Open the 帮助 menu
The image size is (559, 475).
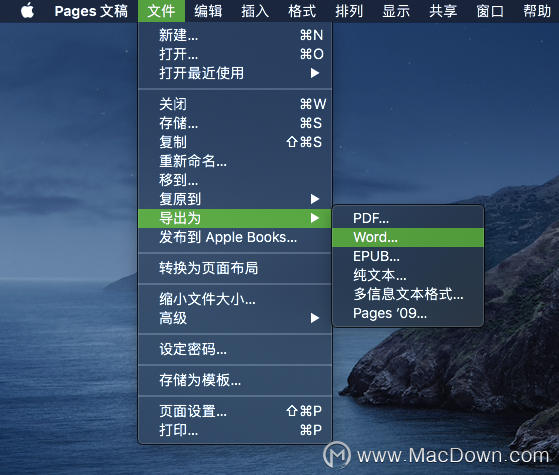coord(537,11)
